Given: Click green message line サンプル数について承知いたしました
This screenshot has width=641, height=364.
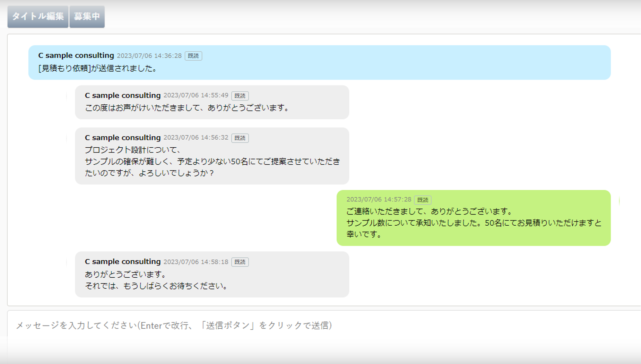Looking at the screenshot, I should [x=474, y=223].
